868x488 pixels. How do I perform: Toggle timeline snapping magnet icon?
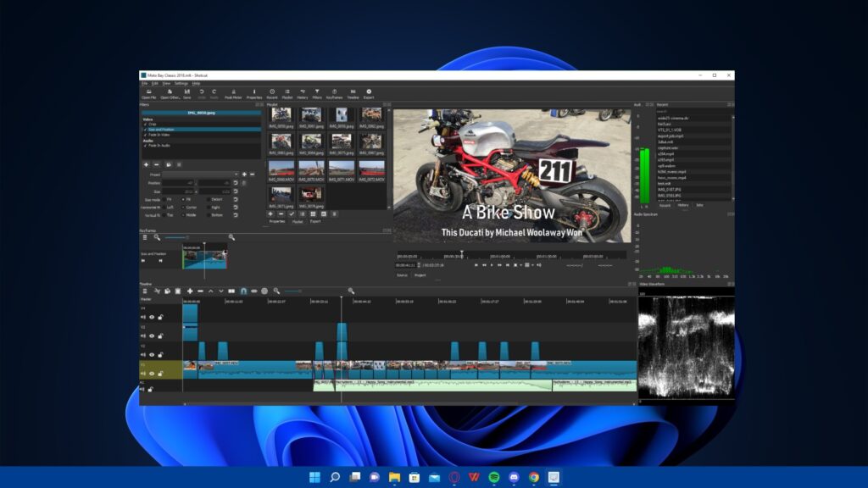click(x=243, y=291)
